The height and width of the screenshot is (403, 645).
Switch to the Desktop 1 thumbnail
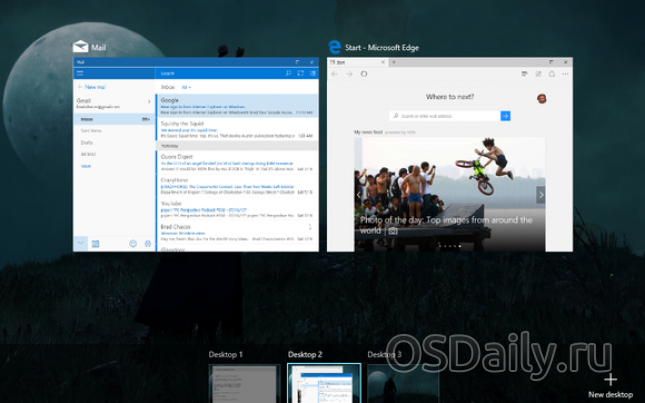[243, 384]
